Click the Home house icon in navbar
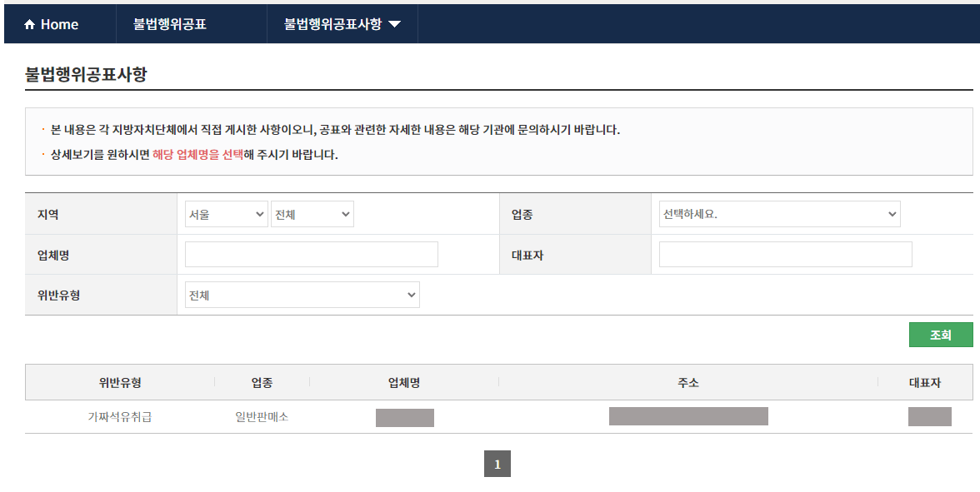Viewport: 980px width, 492px height. pos(27,24)
